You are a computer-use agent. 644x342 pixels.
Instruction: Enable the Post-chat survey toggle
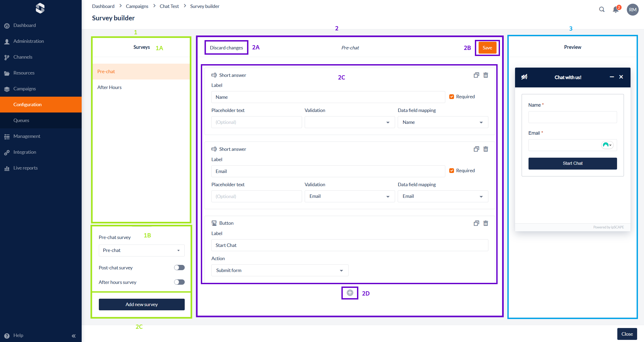tap(179, 268)
